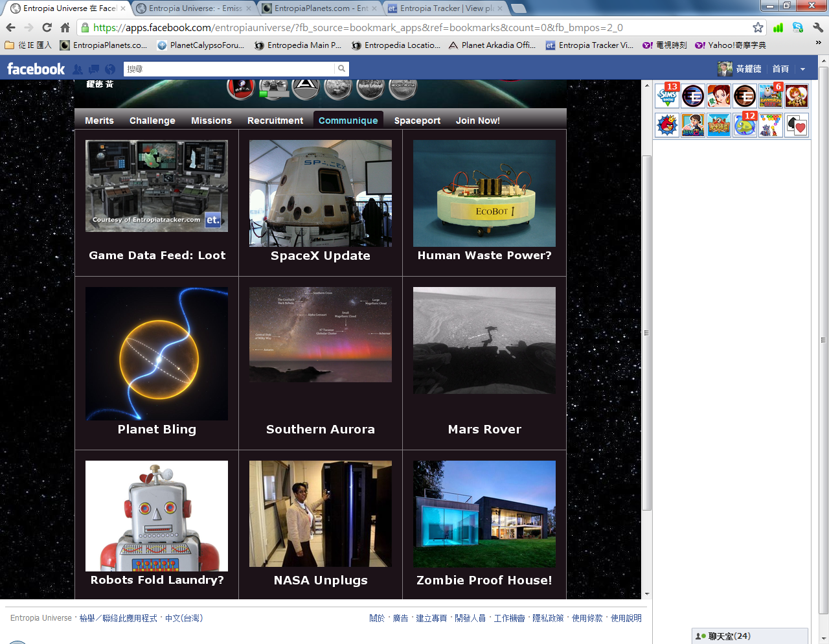Open the SpaceX Update article thumbnail
The height and width of the screenshot is (644, 829).
click(321, 193)
